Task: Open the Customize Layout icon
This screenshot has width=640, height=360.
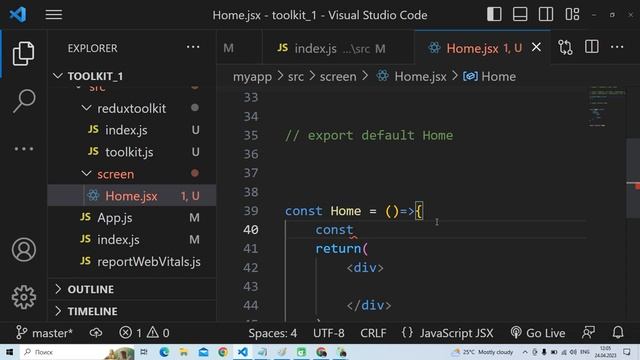Action: coord(572,14)
